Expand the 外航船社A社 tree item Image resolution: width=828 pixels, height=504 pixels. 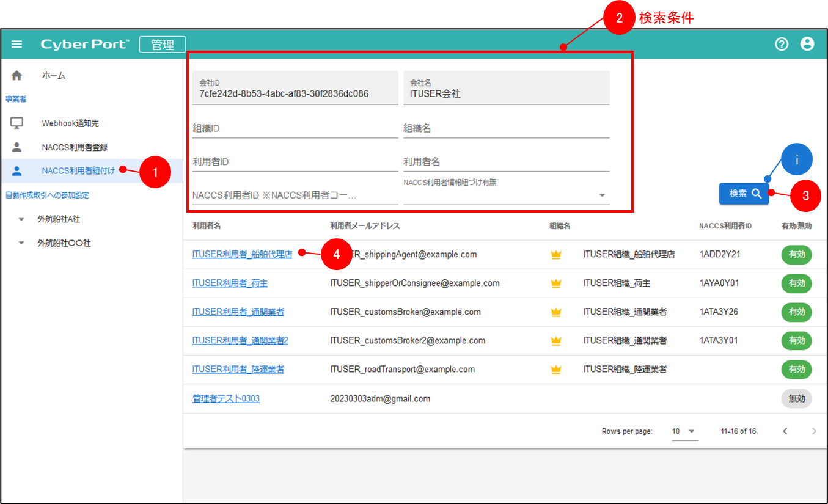point(22,219)
